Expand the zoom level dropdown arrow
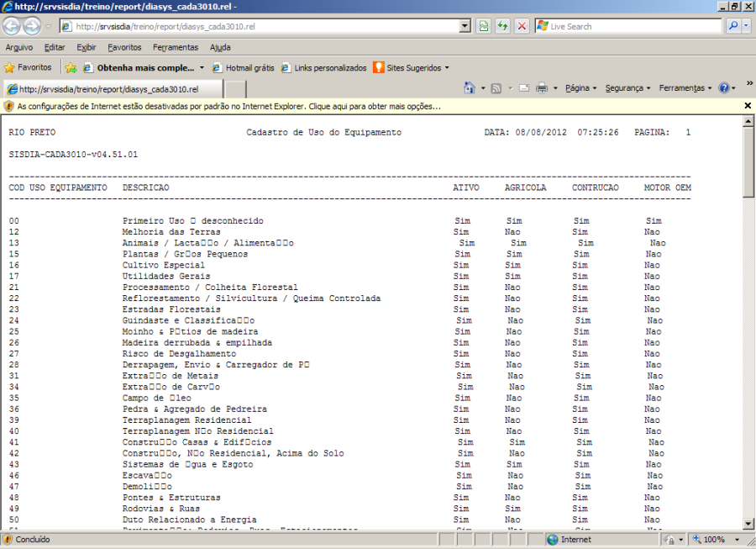The width and height of the screenshot is (756, 549). [737, 540]
